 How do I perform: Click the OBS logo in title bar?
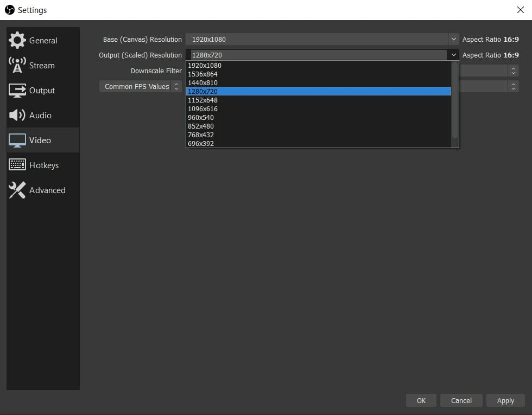[10, 10]
